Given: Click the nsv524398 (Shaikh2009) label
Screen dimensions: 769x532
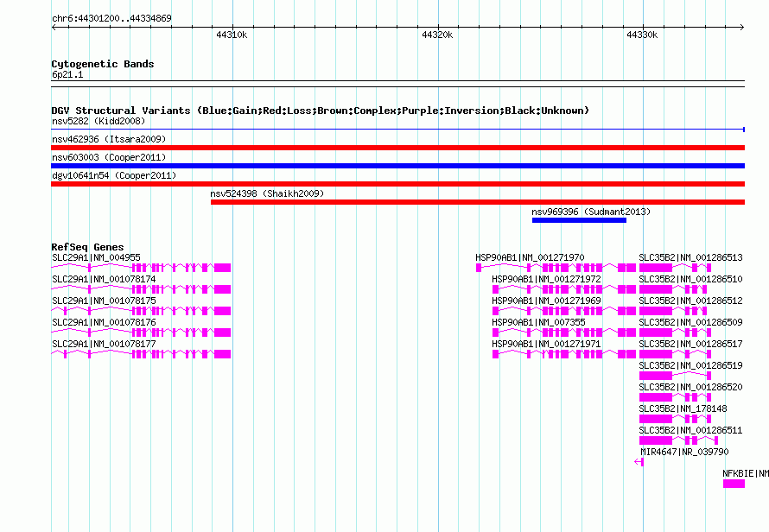Looking at the screenshot, I should pyautogui.click(x=267, y=193).
